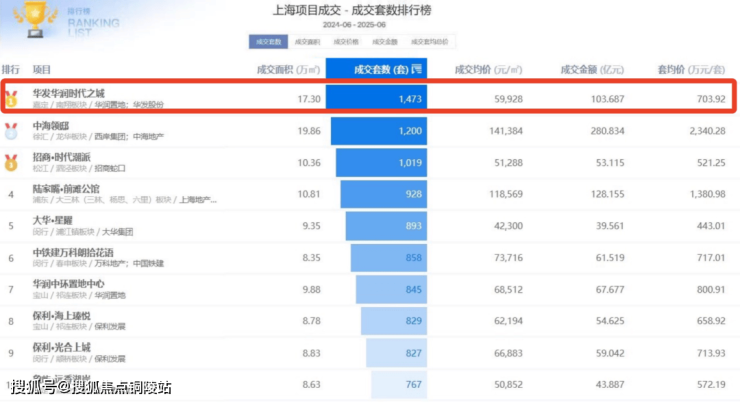Click the bronze medal icon beside 招商•时代潮派

click(11, 163)
